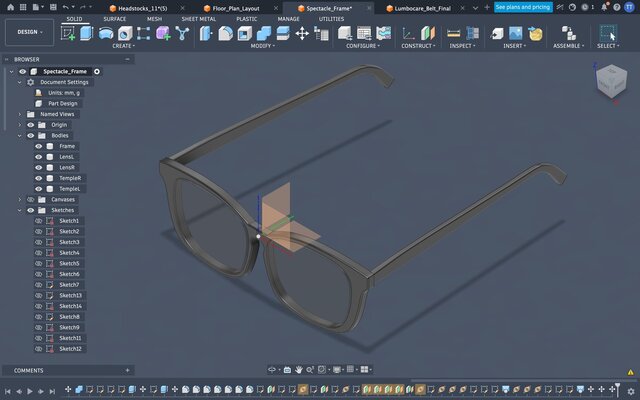Screen dimensions: 640x400
Task: Select the Joint assemble tool
Action: 568,33
